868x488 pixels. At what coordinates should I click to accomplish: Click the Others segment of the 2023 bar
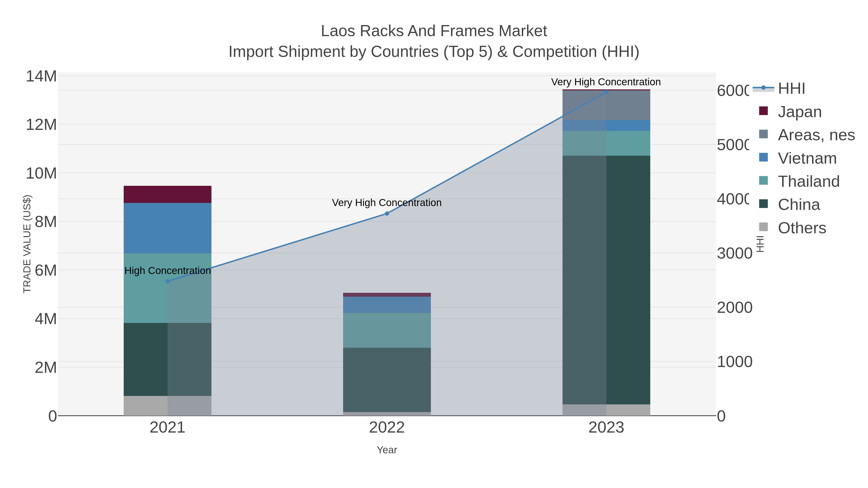pos(606,410)
